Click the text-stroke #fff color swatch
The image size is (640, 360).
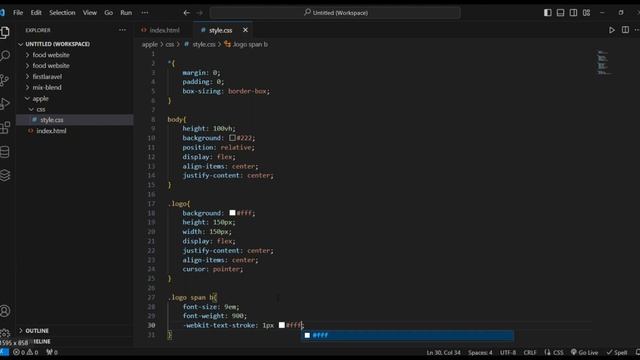tap(282, 325)
